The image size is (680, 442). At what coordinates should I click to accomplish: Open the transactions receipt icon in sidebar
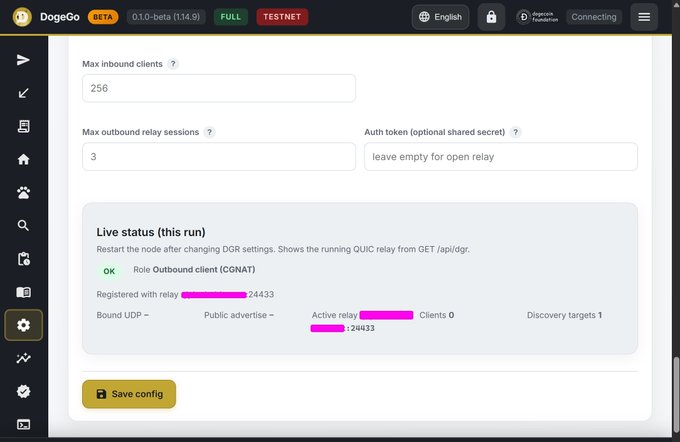tap(23, 126)
